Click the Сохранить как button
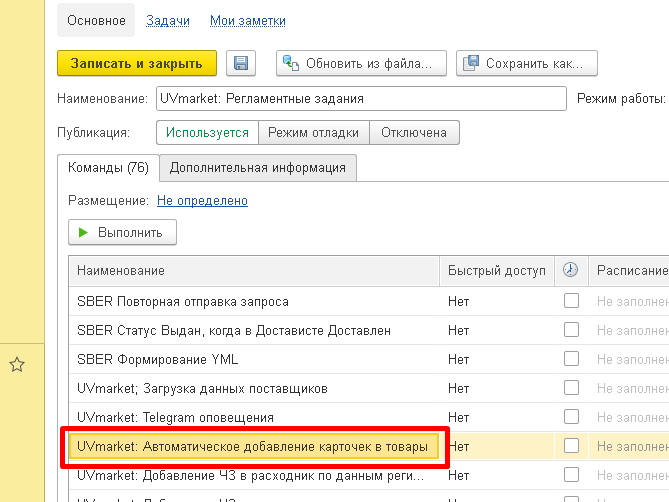 click(526, 63)
